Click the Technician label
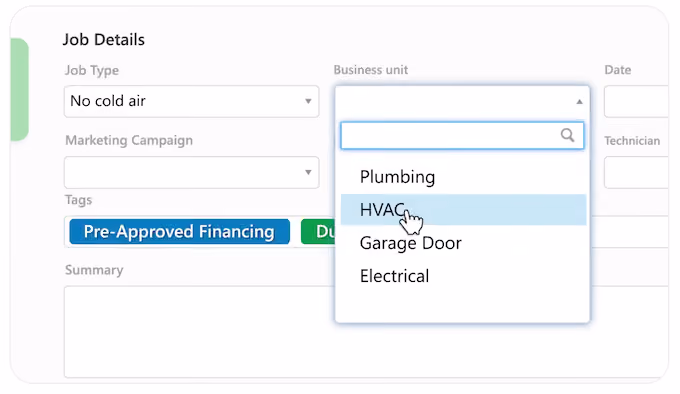The image size is (680, 394). pyautogui.click(x=632, y=140)
